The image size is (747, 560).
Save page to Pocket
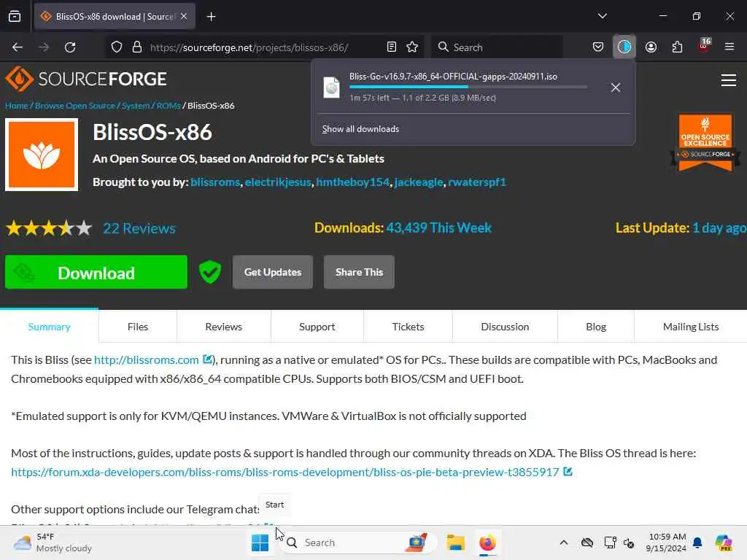[598, 47]
